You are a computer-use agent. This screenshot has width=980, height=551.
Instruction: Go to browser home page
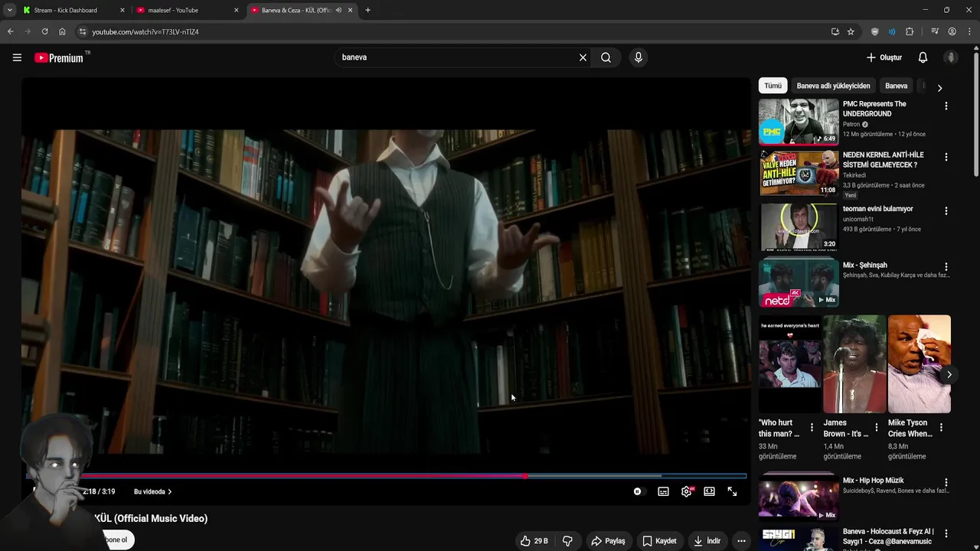[x=62, y=31]
